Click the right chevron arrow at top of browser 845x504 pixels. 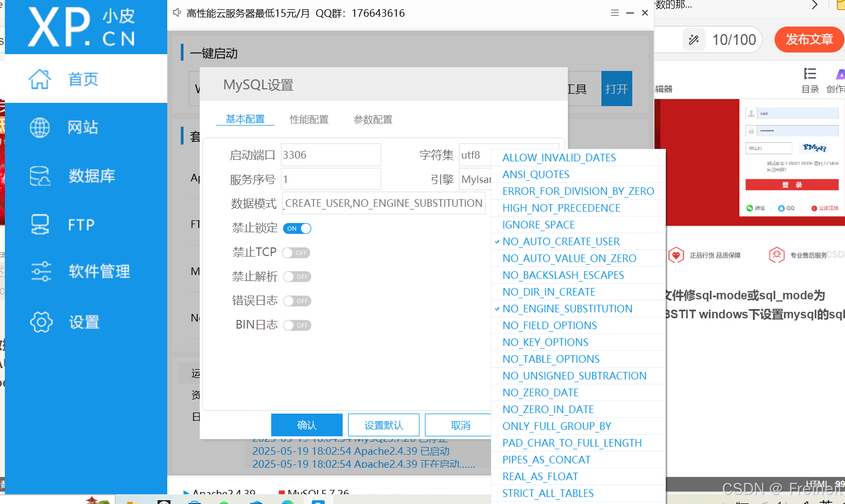pyautogui.click(x=815, y=5)
